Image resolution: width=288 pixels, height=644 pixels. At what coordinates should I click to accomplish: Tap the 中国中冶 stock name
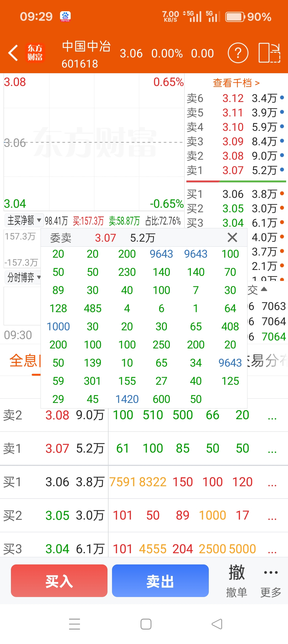click(86, 46)
